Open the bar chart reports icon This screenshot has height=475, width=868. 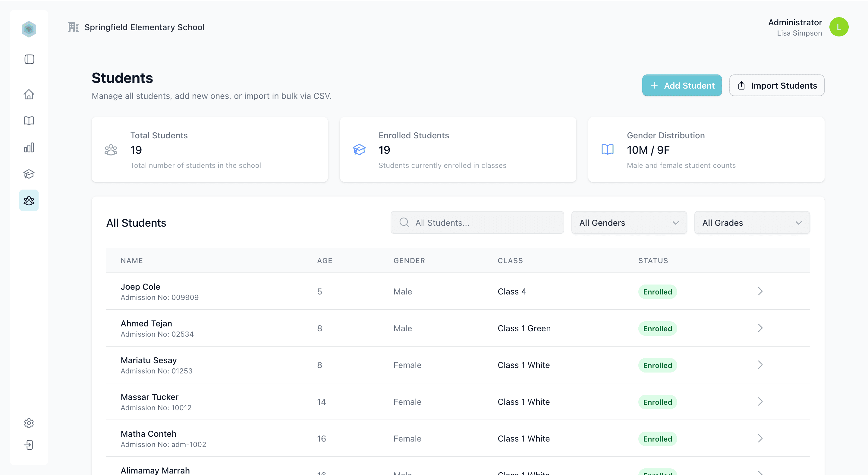coord(29,148)
